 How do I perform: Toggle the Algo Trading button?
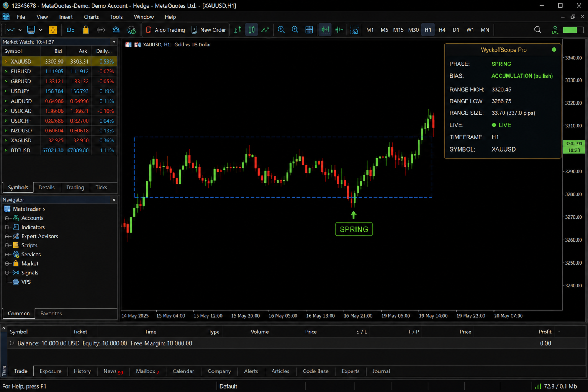click(165, 30)
